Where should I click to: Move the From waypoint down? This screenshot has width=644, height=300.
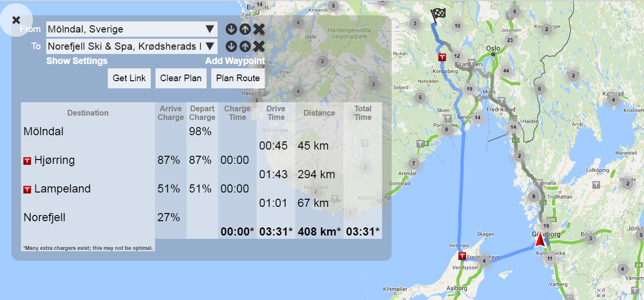(231, 29)
